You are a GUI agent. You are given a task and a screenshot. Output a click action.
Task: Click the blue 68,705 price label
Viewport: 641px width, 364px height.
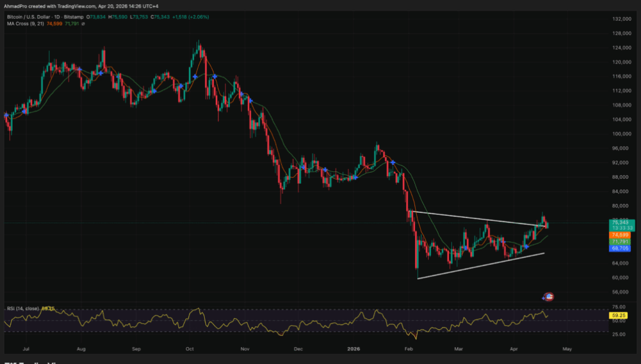pyautogui.click(x=620, y=249)
